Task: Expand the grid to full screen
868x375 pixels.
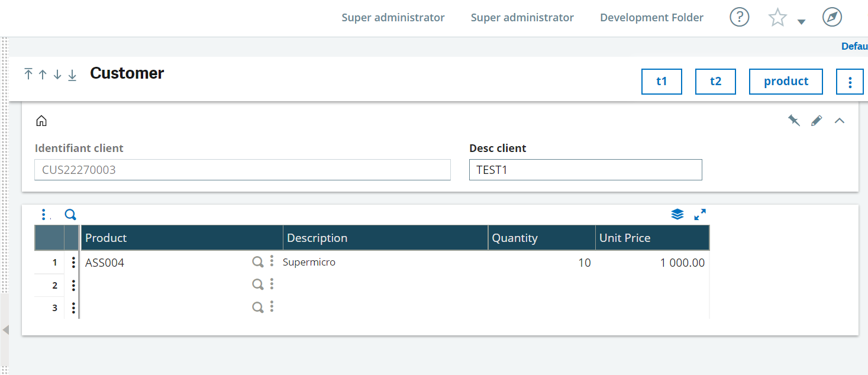Action: click(x=700, y=215)
